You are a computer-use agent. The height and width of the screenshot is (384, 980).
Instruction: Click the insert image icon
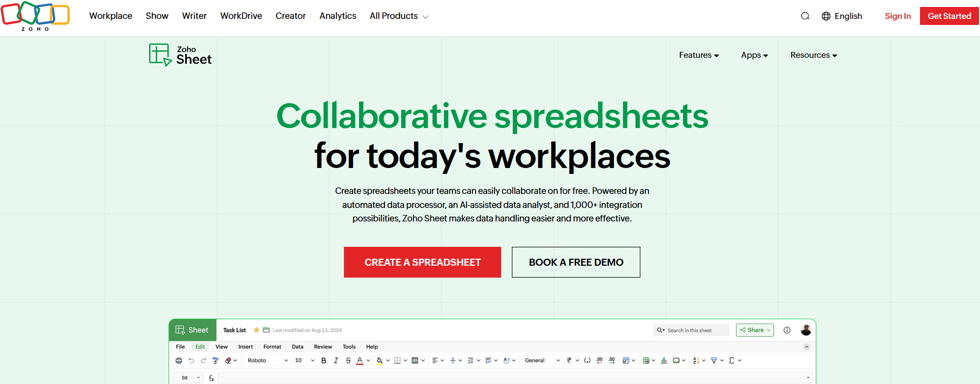coord(677,361)
